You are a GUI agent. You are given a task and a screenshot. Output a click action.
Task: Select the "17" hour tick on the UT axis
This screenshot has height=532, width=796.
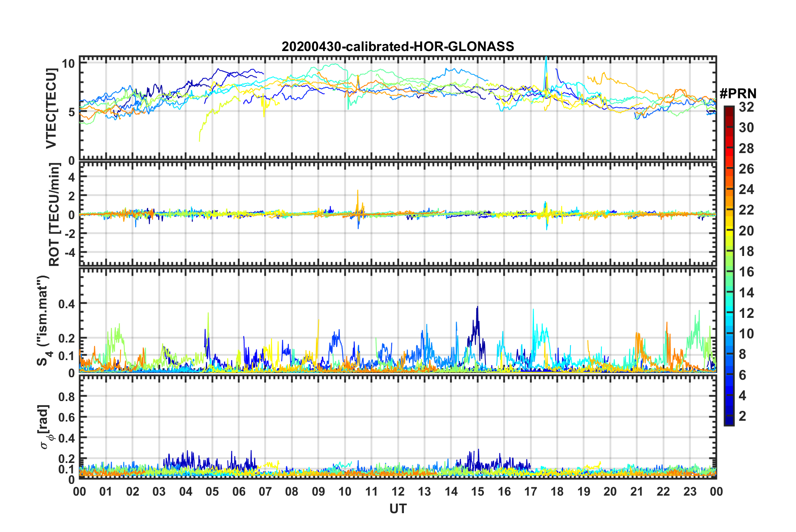point(531,491)
